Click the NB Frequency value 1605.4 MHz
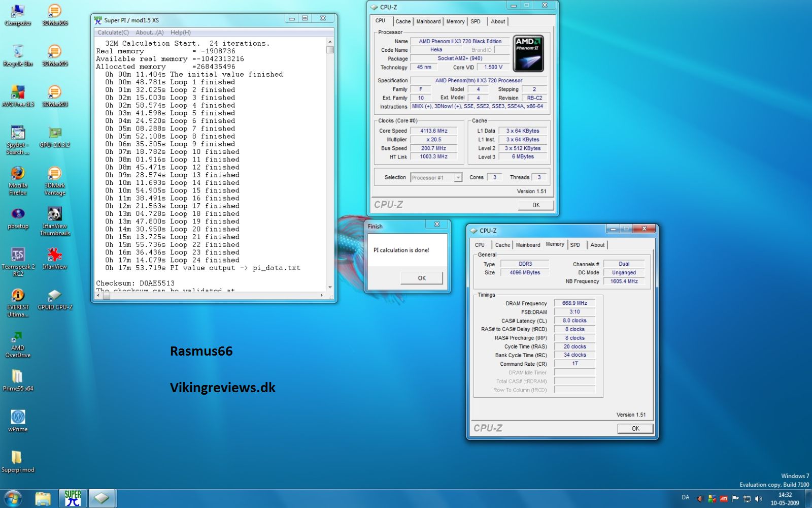 pyautogui.click(x=624, y=281)
